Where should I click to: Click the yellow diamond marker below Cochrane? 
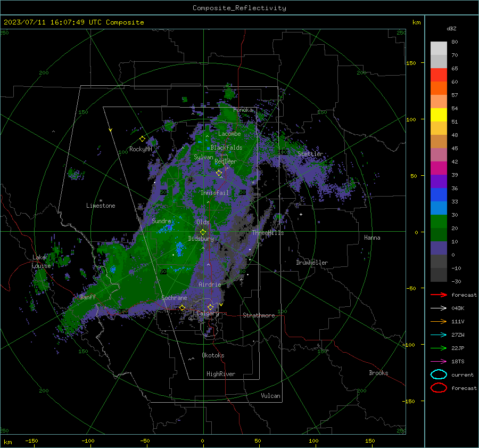[x=183, y=308]
